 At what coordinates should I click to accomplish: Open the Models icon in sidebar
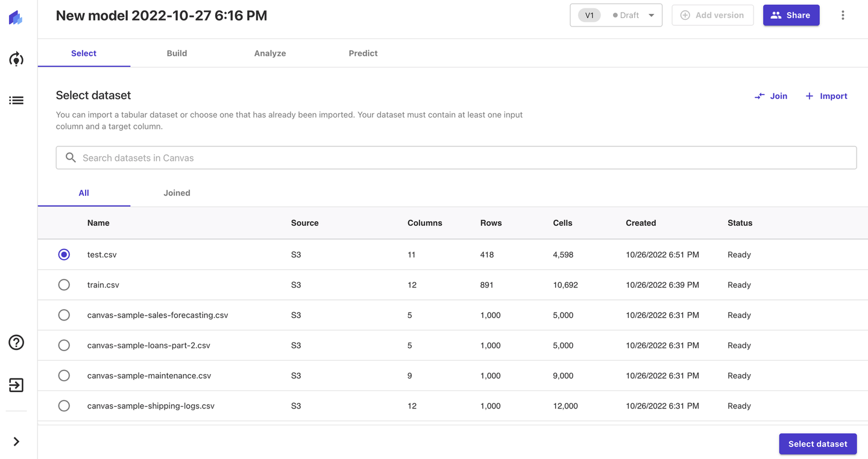click(x=16, y=59)
